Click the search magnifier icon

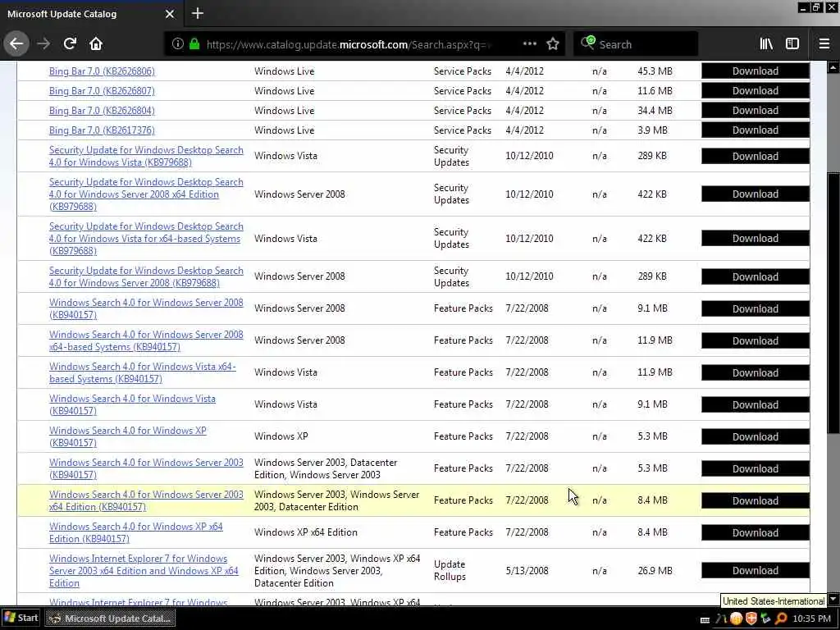(x=587, y=43)
